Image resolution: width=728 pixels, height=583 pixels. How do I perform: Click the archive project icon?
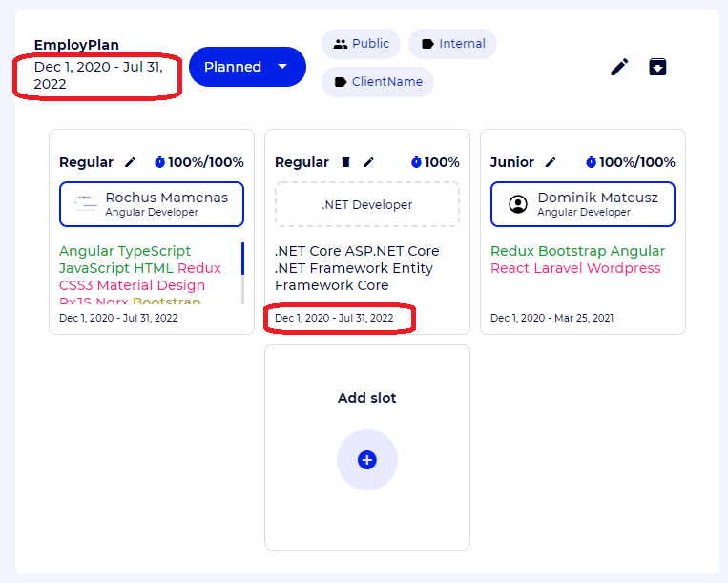click(x=657, y=67)
